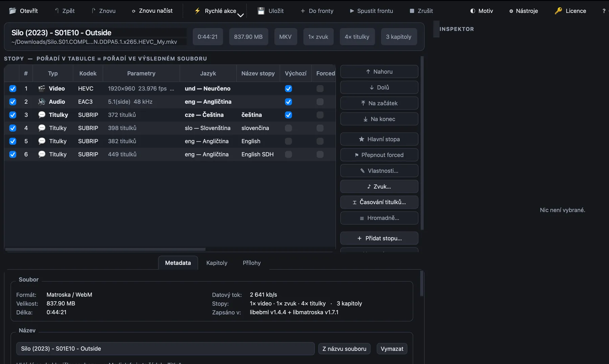Click the plus icon for Do fronty
This screenshot has width=609, height=364.
(303, 11)
